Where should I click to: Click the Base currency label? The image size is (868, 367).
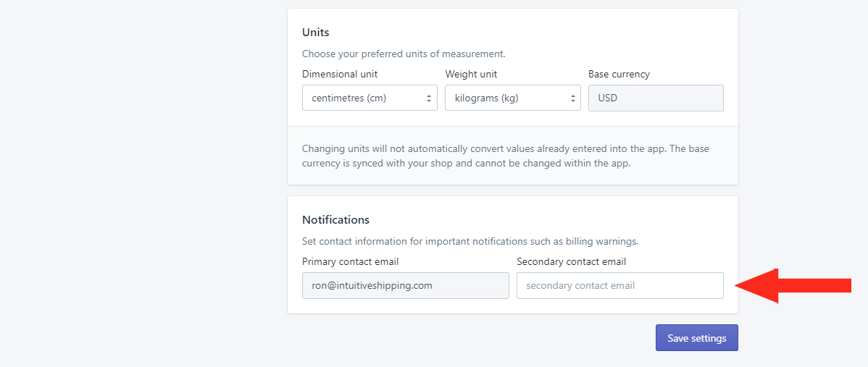[x=619, y=74]
